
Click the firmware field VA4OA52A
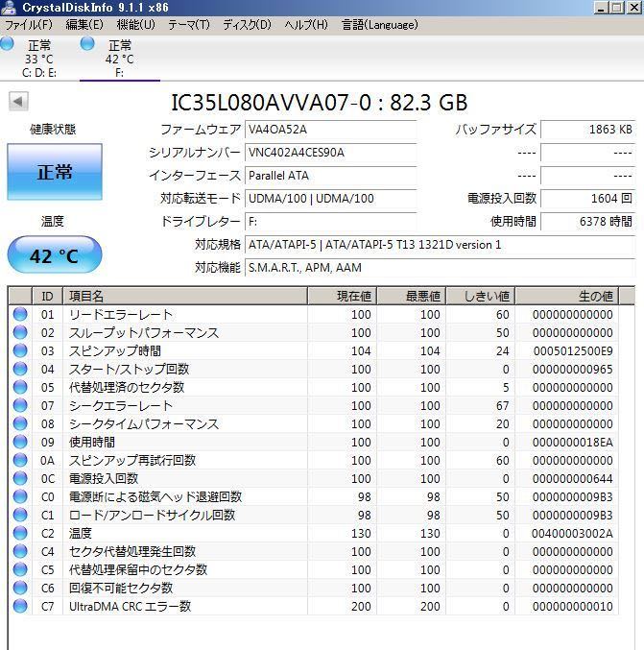pos(330,130)
